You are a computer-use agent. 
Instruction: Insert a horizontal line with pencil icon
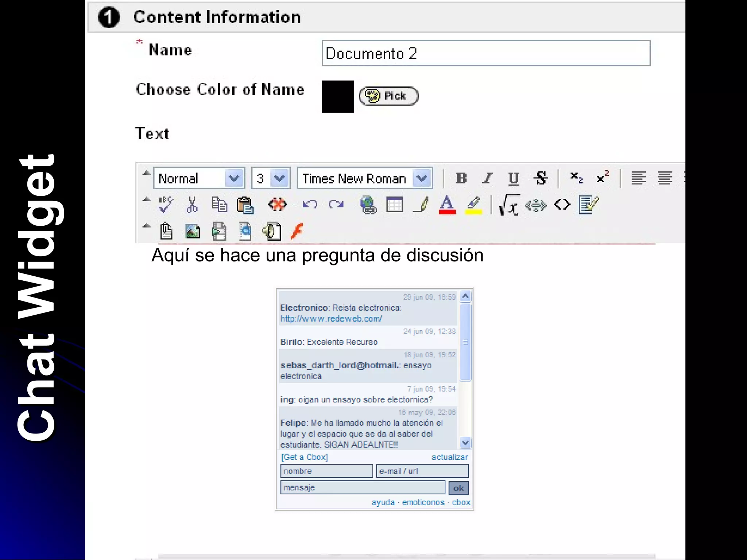421,205
